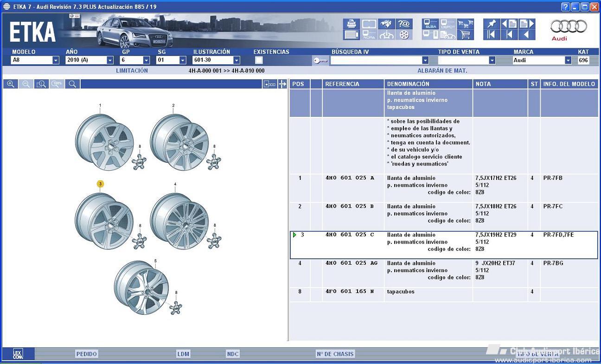Image resolution: width=601 pixels, height=364 pixels.
Task: Click the pushpin bookmark icon
Action: [x=492, y=24]
